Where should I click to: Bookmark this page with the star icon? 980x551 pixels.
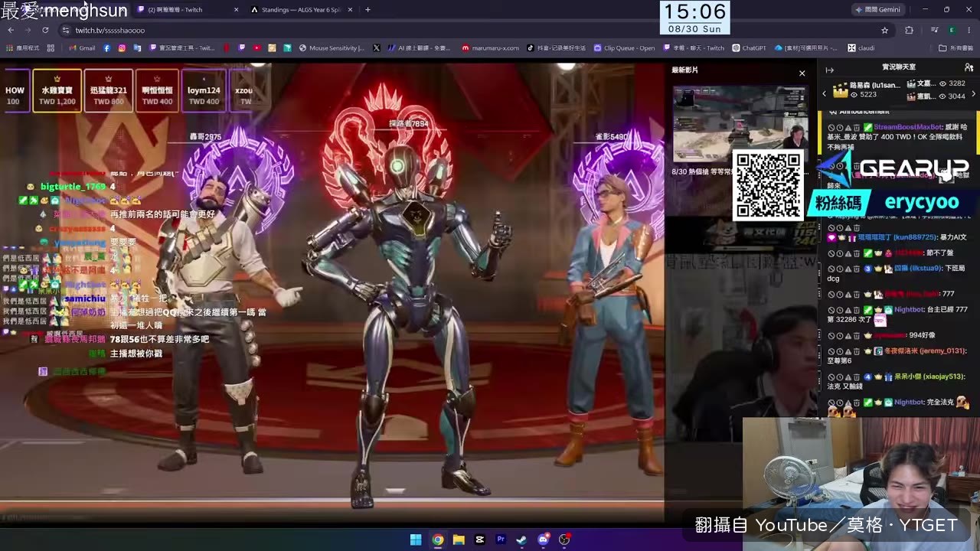[885, 30]
